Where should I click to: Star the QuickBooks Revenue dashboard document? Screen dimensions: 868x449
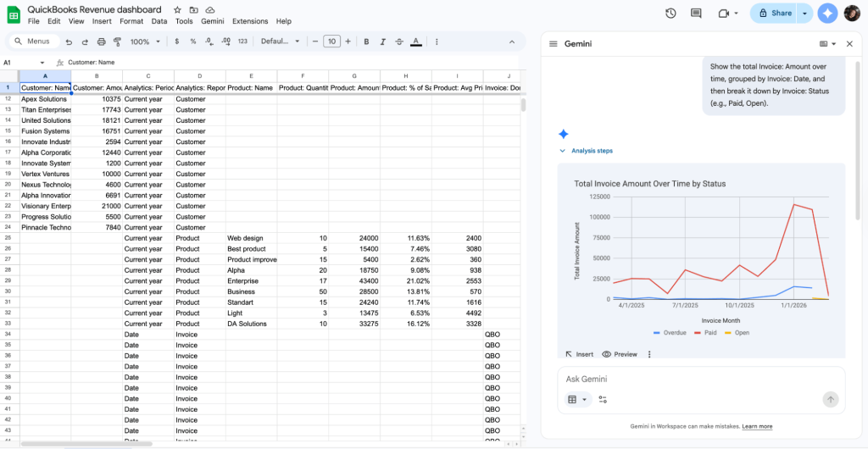click(177, 9)
